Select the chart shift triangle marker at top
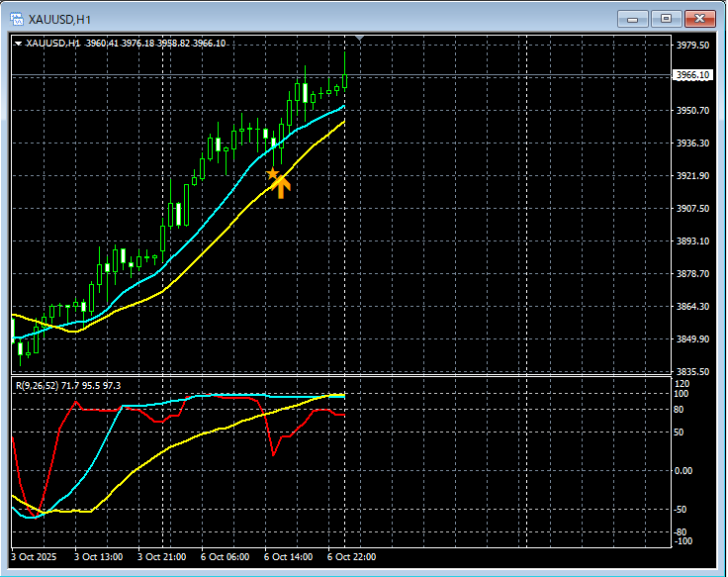 pos(360,38)
